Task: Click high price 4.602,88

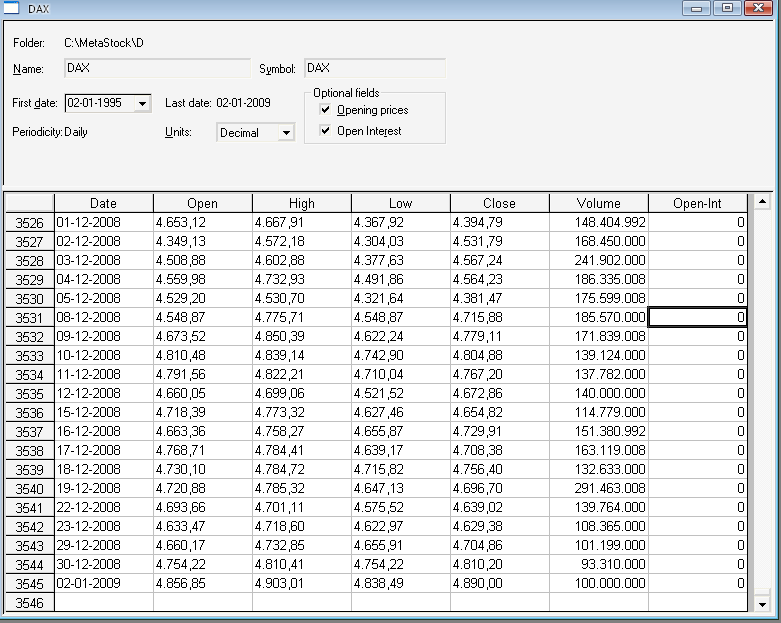Action: click(x=302, y=260)
